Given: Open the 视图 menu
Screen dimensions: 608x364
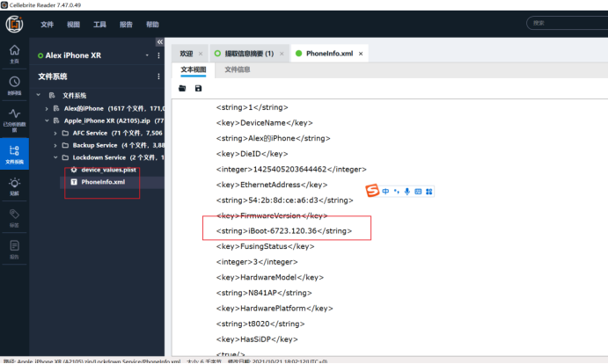Looking at the screenshot, I should click(x=73, y=25).
